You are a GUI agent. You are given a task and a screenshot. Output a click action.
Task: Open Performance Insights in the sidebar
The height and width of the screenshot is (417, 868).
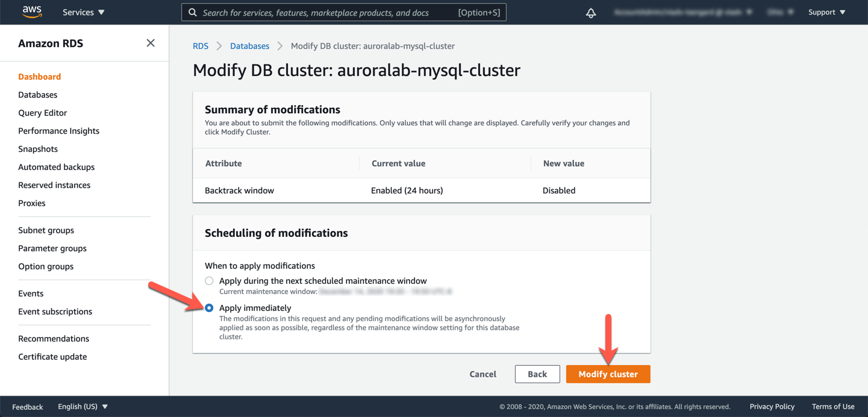tap(59, 131)
